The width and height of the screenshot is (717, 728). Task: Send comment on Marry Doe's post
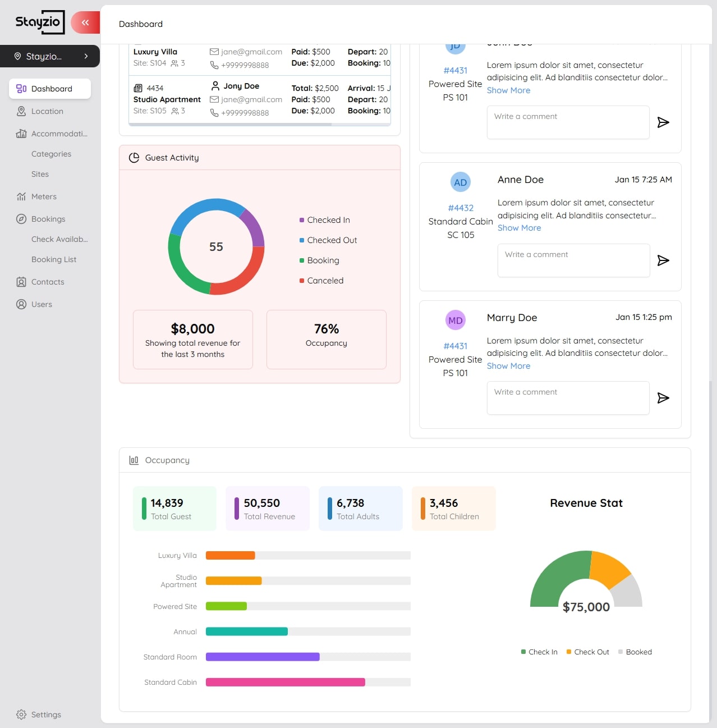pyautogui.click(x=663, y=398)
